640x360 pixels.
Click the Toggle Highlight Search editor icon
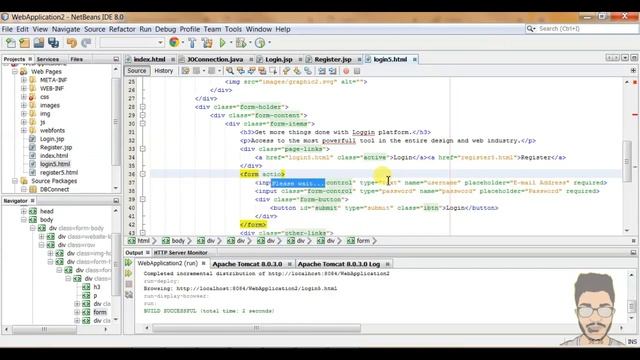[262, 71]
